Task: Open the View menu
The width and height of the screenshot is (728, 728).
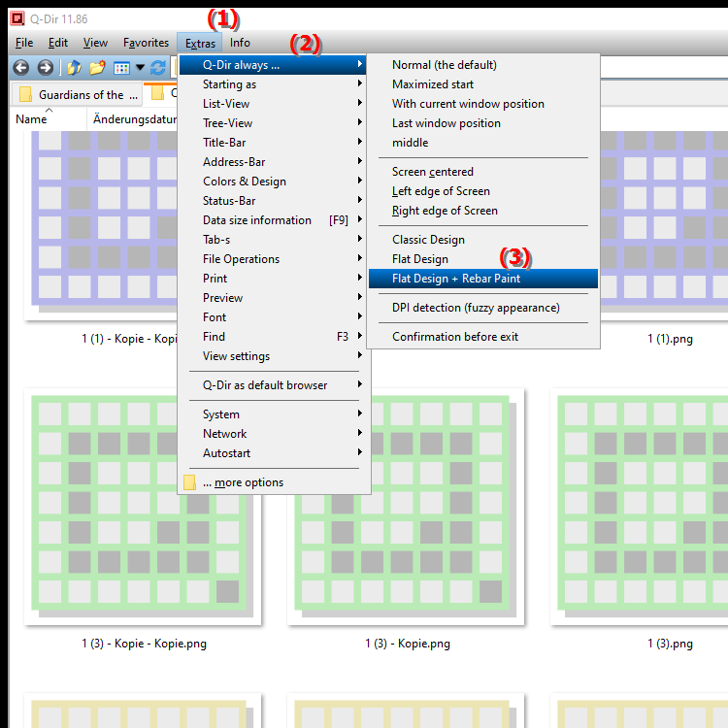Action: coord(95,43)
